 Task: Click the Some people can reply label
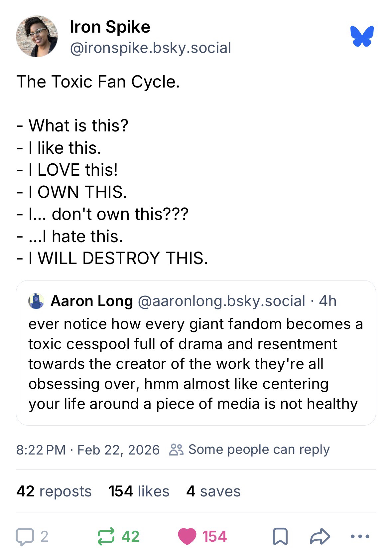tap(259, 450)
